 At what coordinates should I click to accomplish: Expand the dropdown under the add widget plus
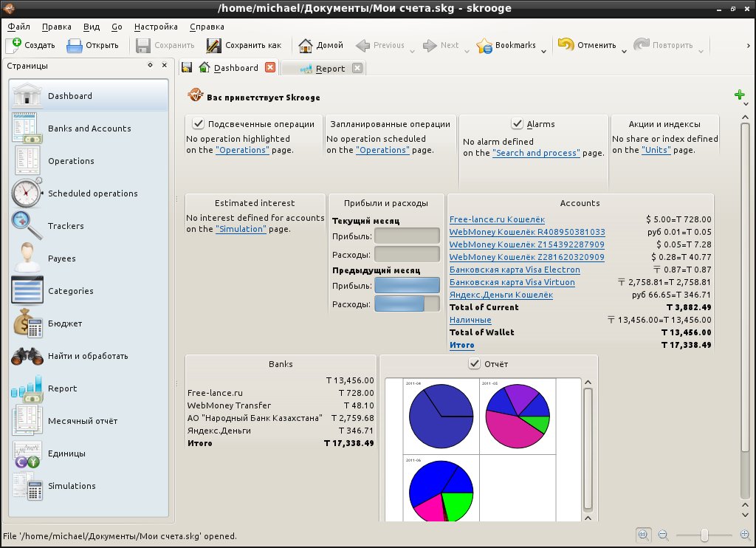(746, 103)
